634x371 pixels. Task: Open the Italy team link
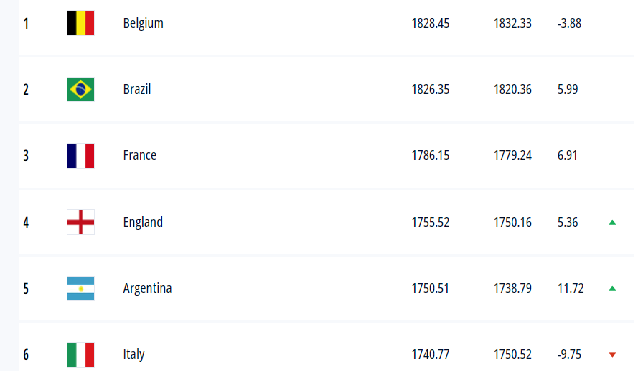coord(133,354)
